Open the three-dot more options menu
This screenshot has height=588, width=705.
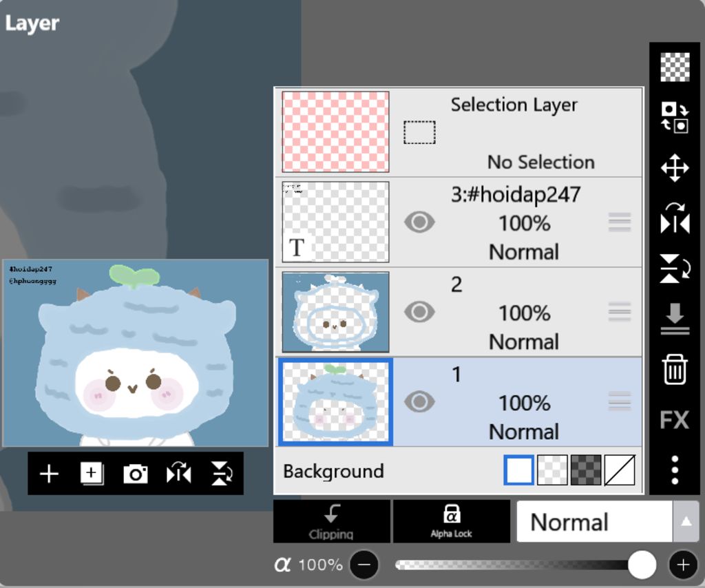click(x=675, y=470)
